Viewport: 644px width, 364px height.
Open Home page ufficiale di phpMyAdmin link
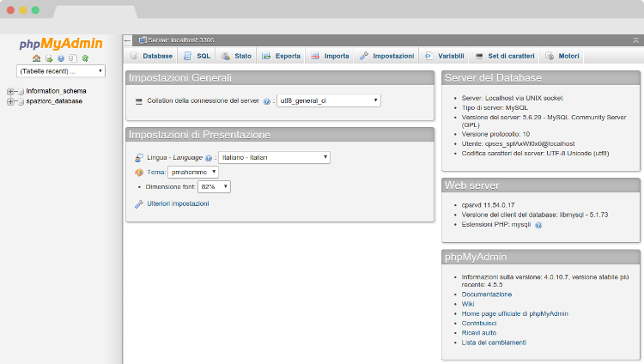point(514,314)
